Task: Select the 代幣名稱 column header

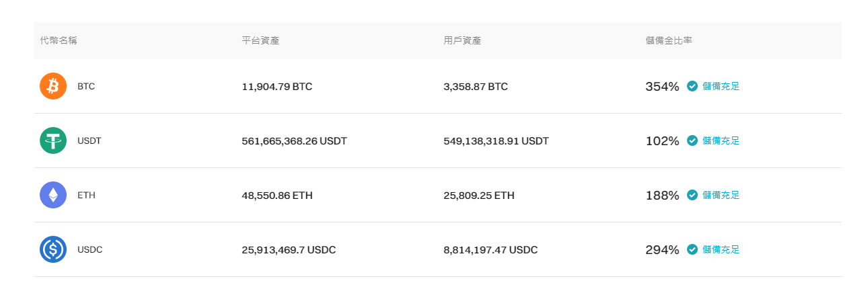Action: tap(59, 40)
